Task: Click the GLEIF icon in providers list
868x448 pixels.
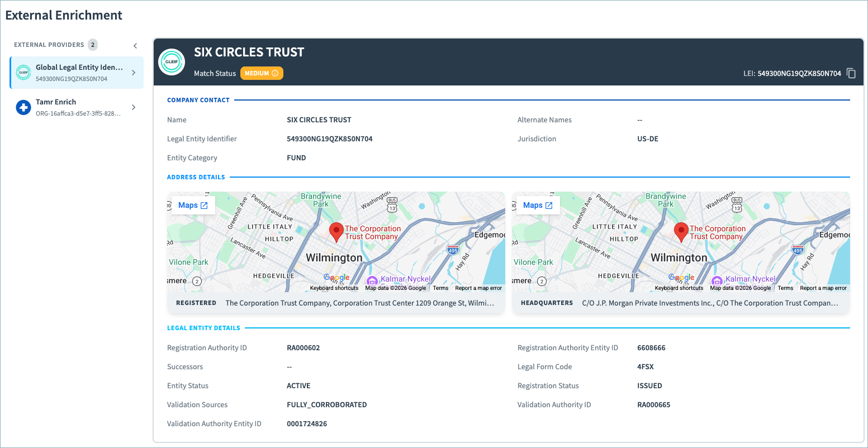Action: click(23, 73)
